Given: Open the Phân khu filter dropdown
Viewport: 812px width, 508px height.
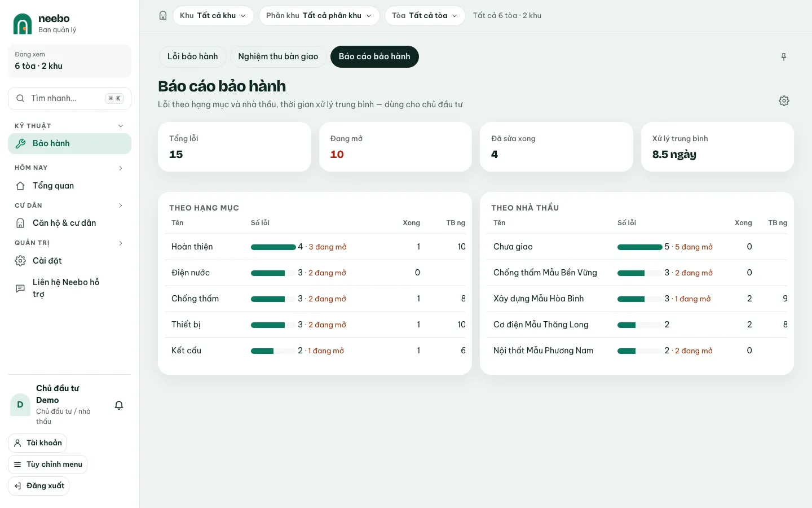Looking at the screenshot, I should tap(319, 16).
